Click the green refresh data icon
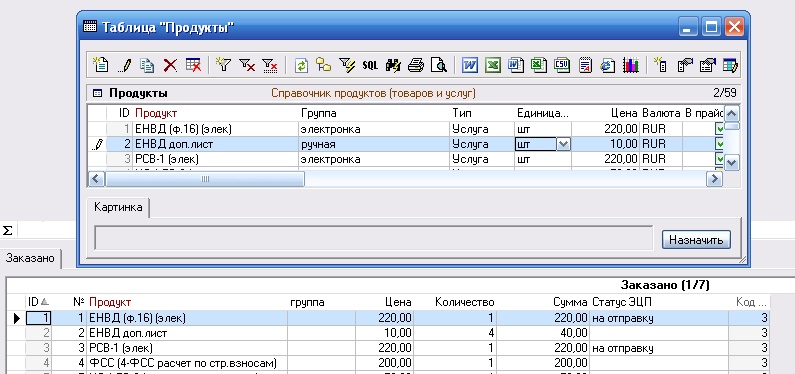The image size is (795, 374). [301, 65]
